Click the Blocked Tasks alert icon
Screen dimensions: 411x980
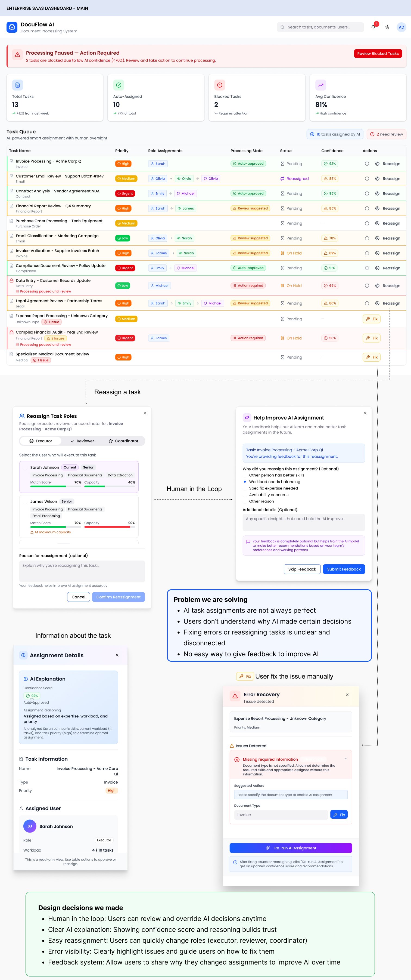point(219,85)
